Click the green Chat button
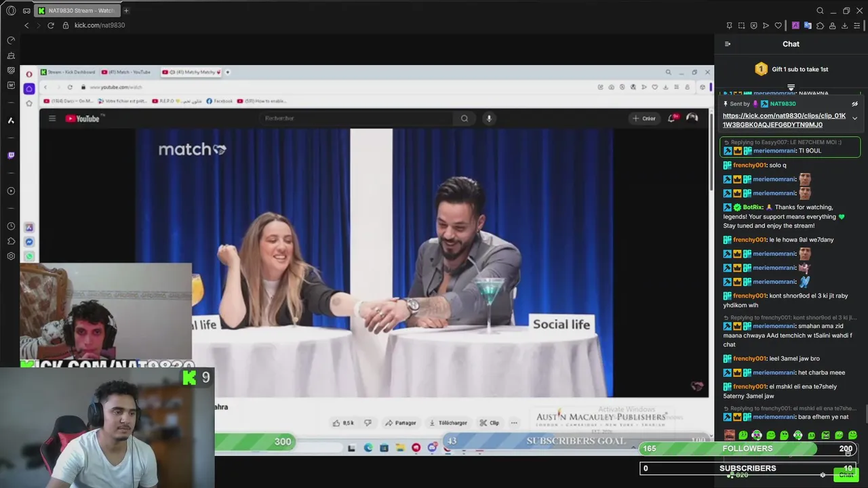 [846, 475]
